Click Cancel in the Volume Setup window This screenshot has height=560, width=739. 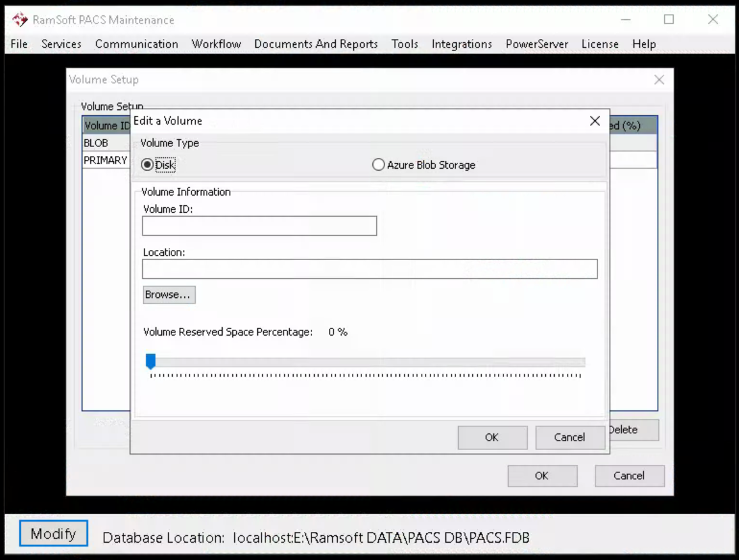pos(629,476)
